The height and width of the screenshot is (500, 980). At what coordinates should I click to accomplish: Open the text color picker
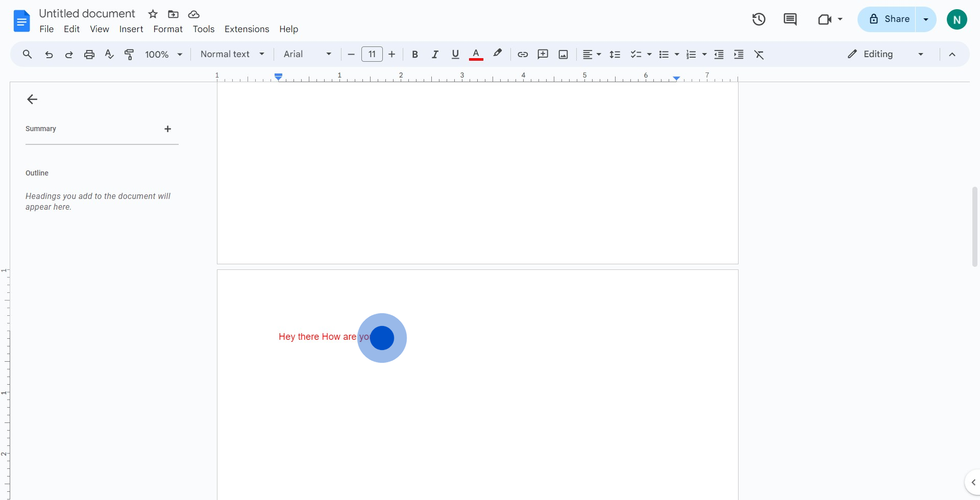[x=476, y=55]
